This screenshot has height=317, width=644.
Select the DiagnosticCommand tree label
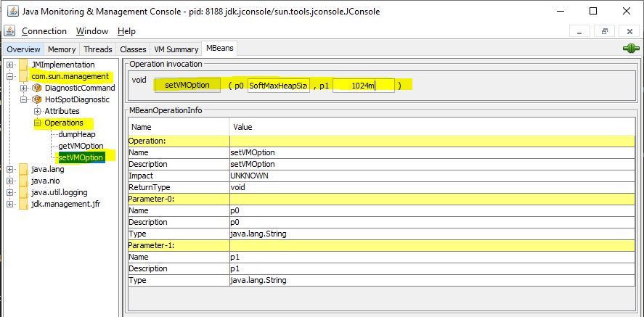(x=80, y=88)
